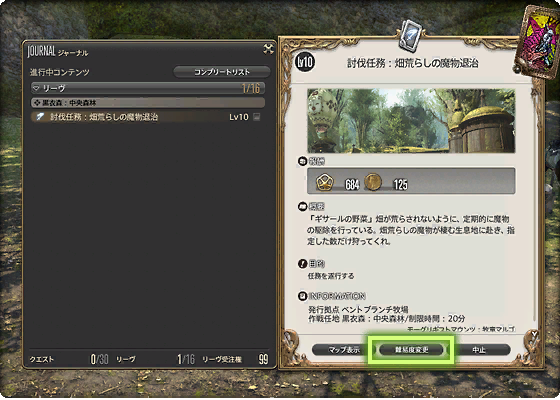Close the Journal window with X icon
The image size is (560, 400).
click(x=268, y=49)
